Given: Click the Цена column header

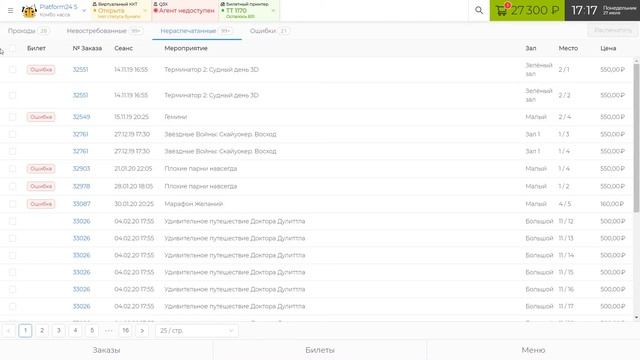Looking at the screenshot, I should pos(608,48).
